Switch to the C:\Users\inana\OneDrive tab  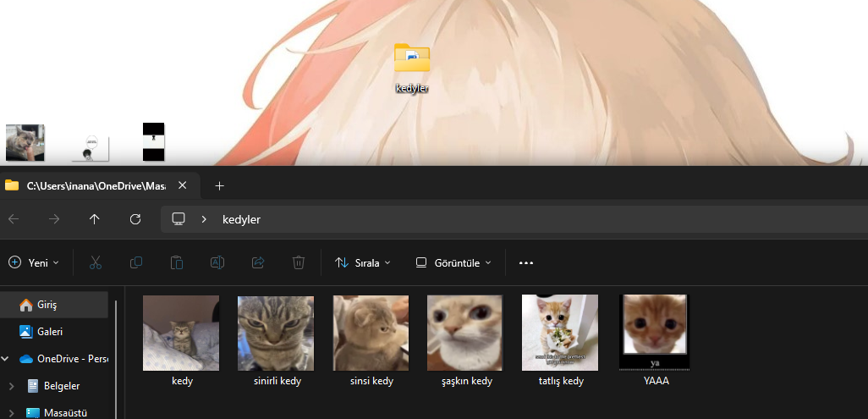96,186
